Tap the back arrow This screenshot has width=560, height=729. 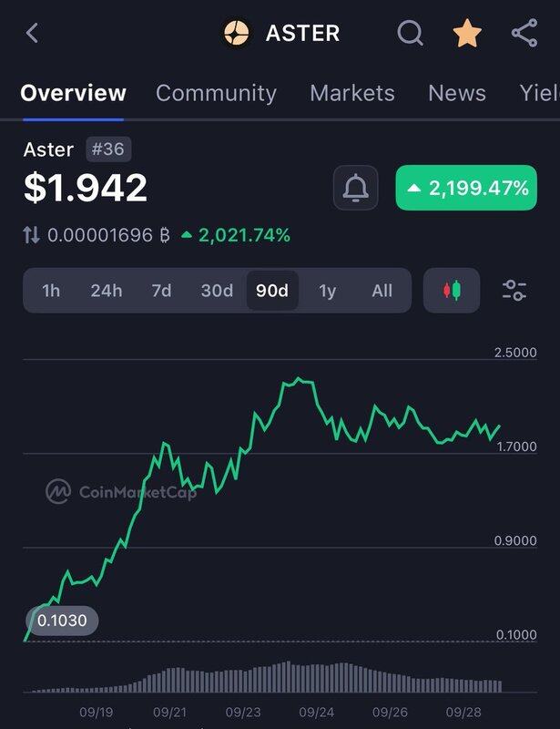click(33, 34)
